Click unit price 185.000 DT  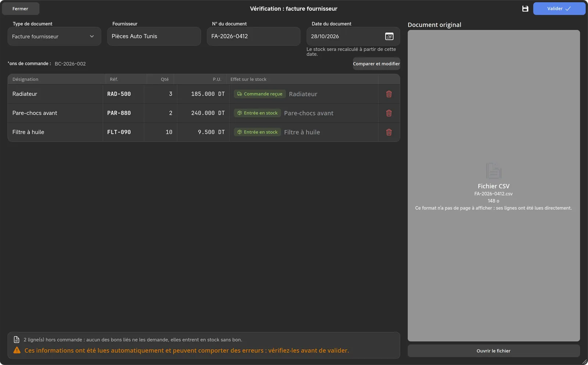point(208,94)
